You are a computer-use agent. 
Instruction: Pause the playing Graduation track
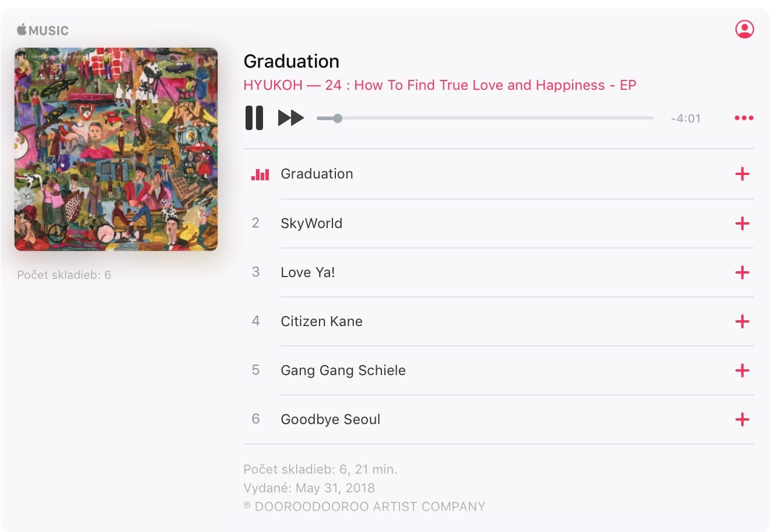254,118
